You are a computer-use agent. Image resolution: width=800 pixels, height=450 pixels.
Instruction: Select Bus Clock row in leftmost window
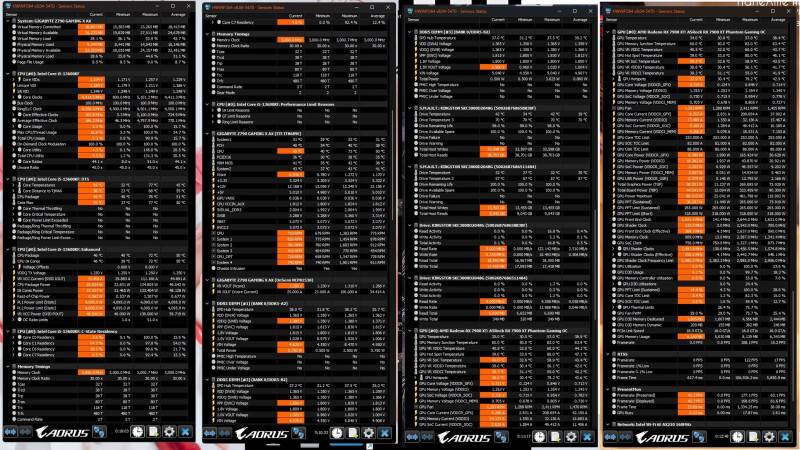point(98,103)
